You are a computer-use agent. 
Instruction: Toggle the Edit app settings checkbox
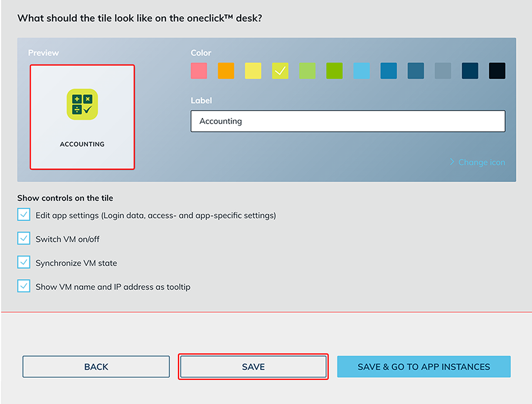[x=24, y=215]
